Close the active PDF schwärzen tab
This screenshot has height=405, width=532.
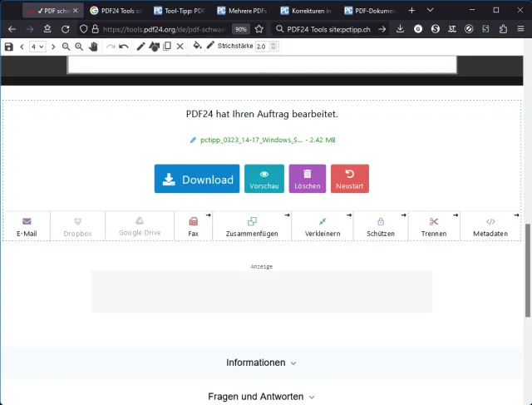(x=76, y=11)
